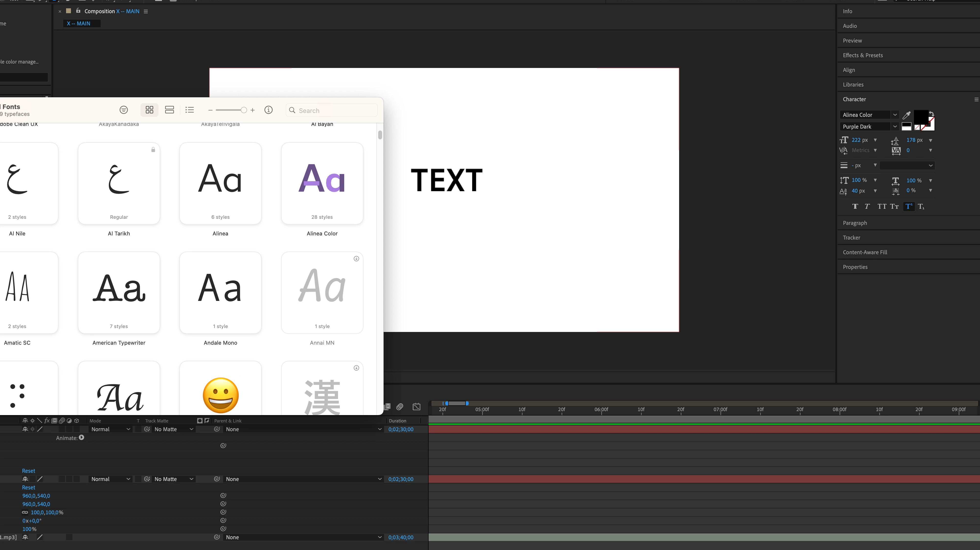Disable the Superscript text style
980x550 pixels.
click(x=909, y=206)
